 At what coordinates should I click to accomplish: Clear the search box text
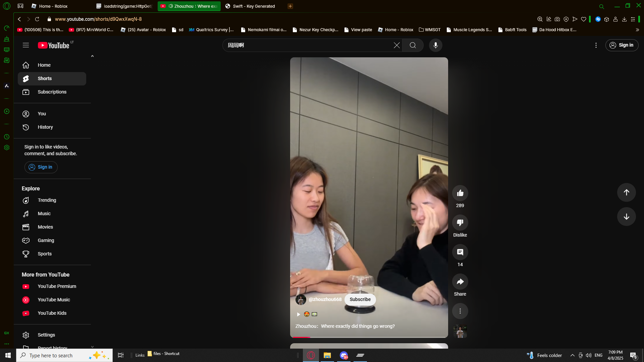[x=396, y=45]
